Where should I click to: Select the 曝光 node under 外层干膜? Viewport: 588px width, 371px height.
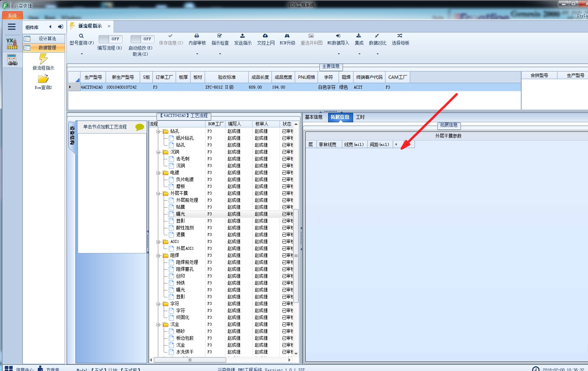pyautogui.click(x=180, y=214)
